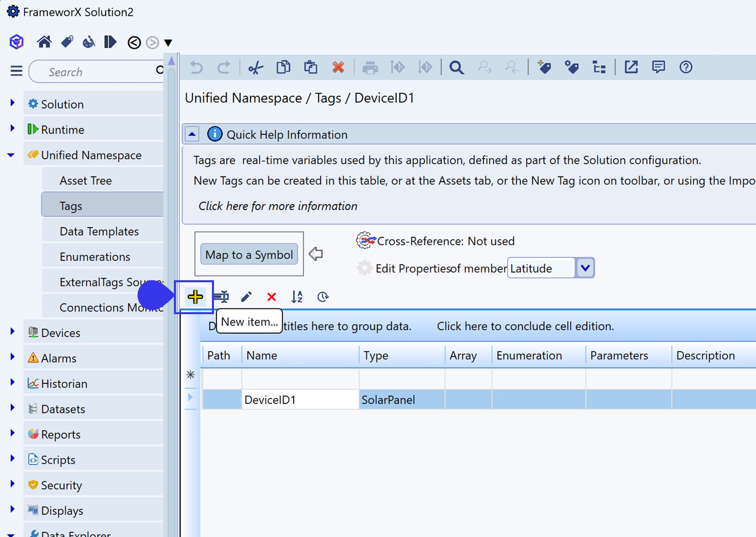This screenshot has width=756, height=537.
Task: Click the Cross-Reference icon
Action: point(365,241)
